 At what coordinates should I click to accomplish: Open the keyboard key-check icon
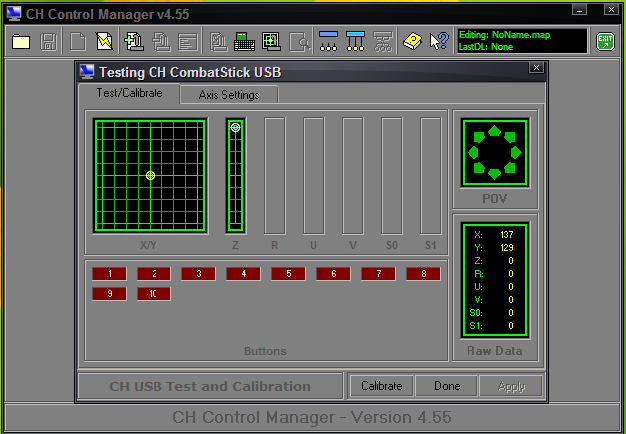[244, 42]
